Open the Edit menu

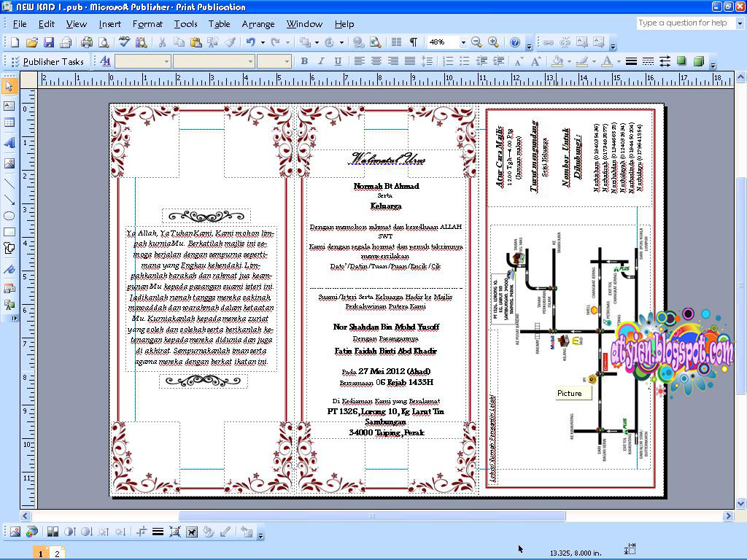[x=46, y=24]
